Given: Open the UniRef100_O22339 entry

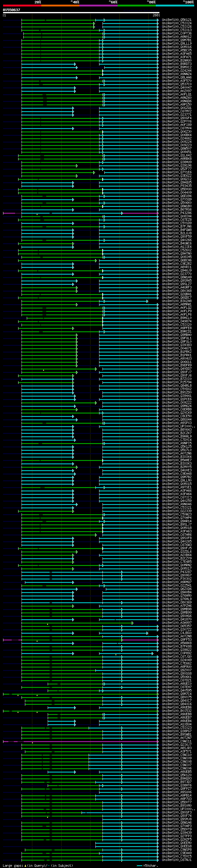Looking at the screenshot, I should (x=176, y=511).
